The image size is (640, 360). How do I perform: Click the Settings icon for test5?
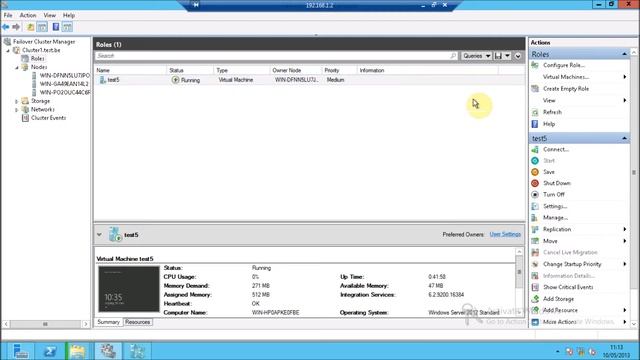[x=535, y=207]
